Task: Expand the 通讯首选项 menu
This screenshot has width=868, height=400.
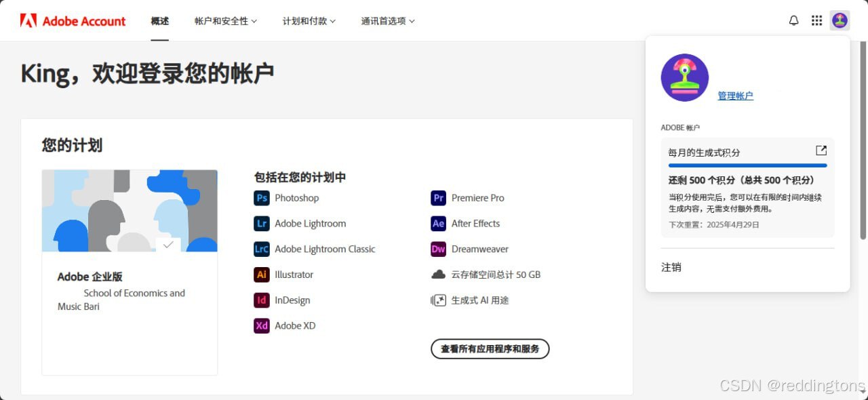Action: [388, 21]
